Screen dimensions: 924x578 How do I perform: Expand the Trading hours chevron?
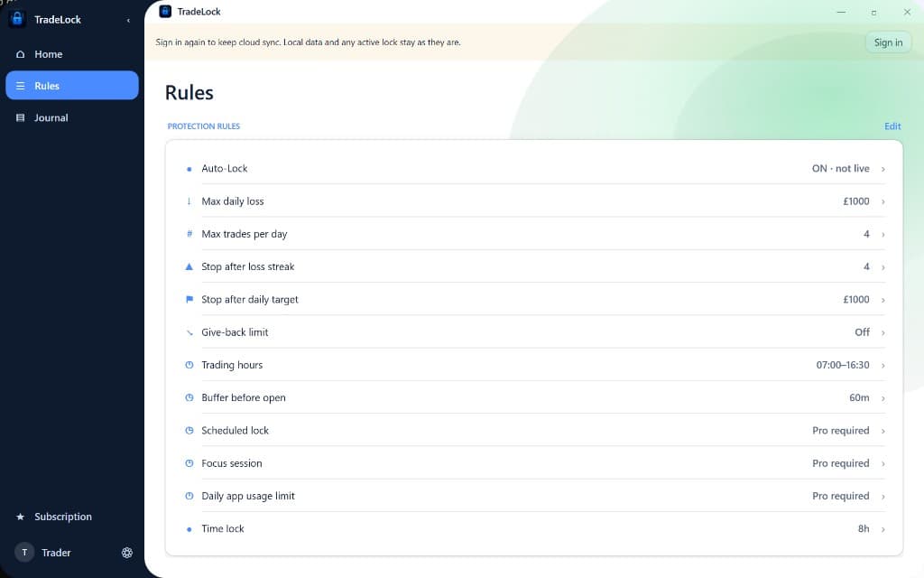[882, 366]
